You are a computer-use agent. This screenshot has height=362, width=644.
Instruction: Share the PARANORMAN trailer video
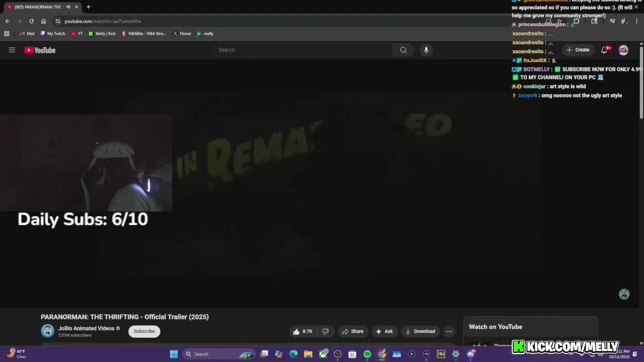pyautogui.click(x=352, y=331)
